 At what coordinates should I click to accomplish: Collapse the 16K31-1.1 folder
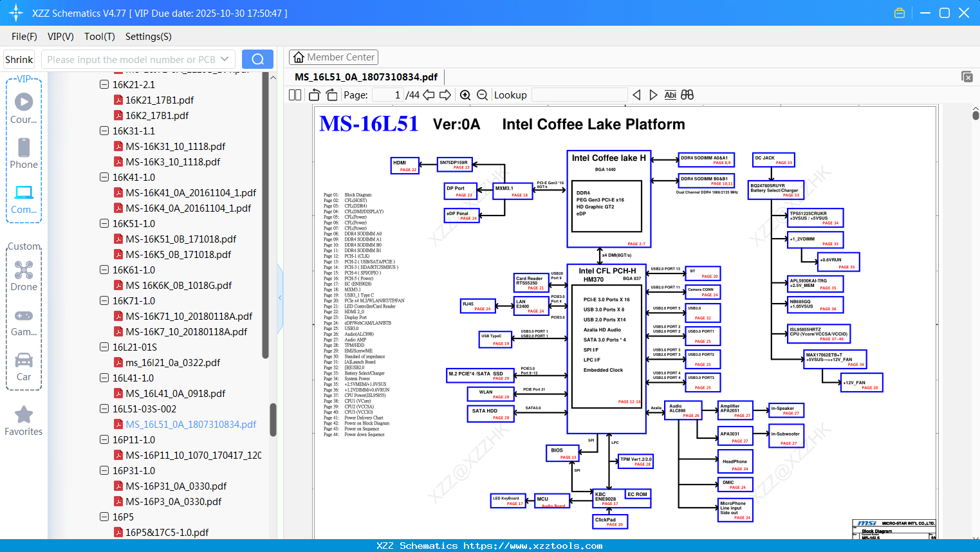(x=104, y=131)
